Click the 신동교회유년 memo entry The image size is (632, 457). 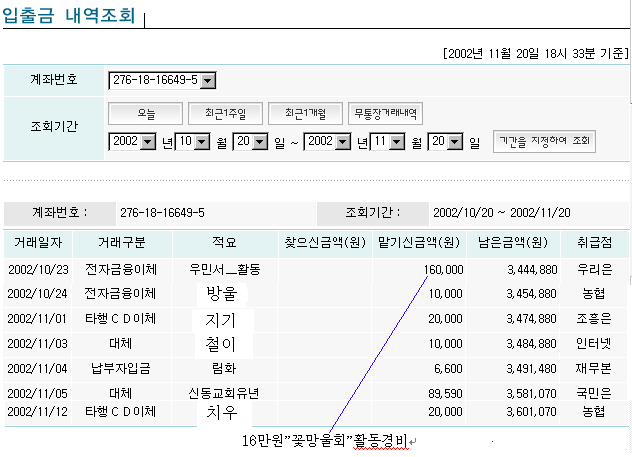pos(223,394)
